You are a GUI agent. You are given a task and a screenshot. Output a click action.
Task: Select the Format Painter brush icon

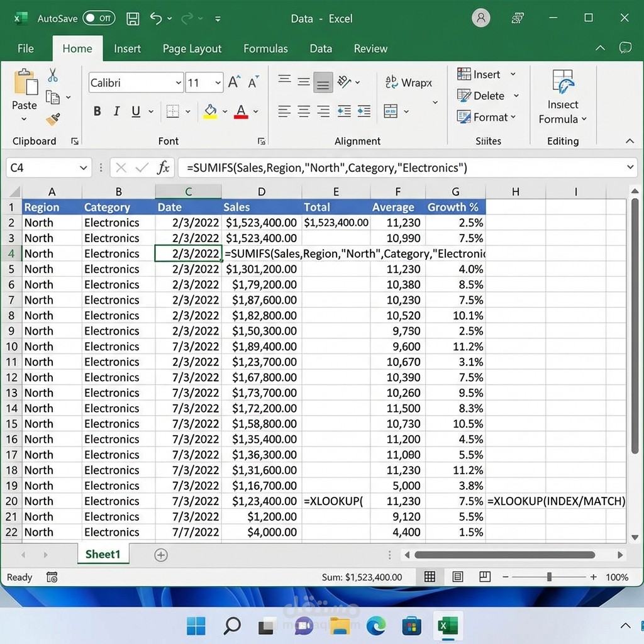[53, 119]
